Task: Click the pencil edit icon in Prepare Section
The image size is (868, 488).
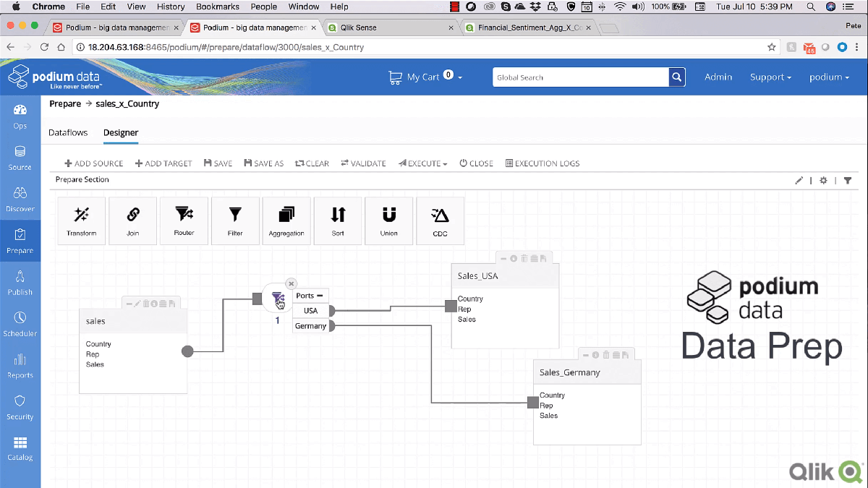Action: pos(799,181)
